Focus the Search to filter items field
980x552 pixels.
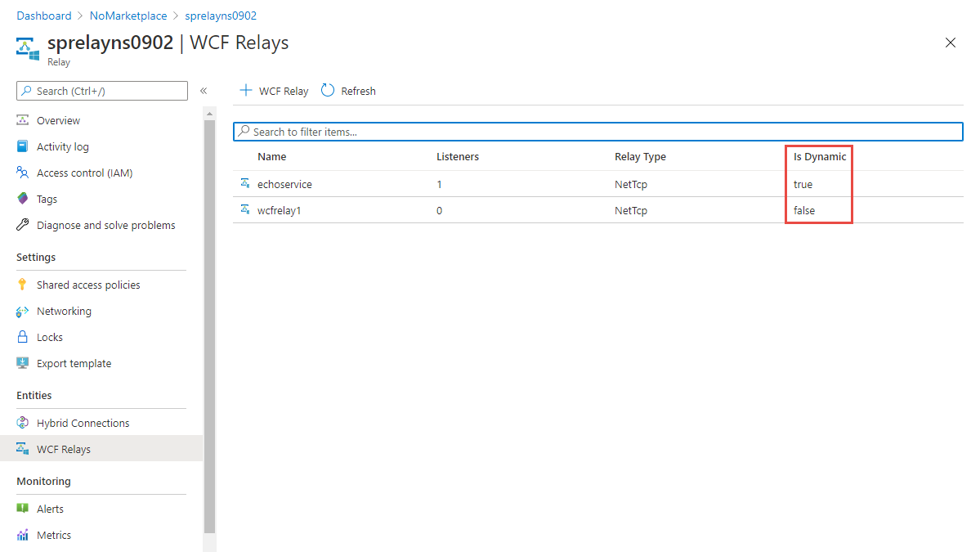pyautogui.click(x=598, y=132)
